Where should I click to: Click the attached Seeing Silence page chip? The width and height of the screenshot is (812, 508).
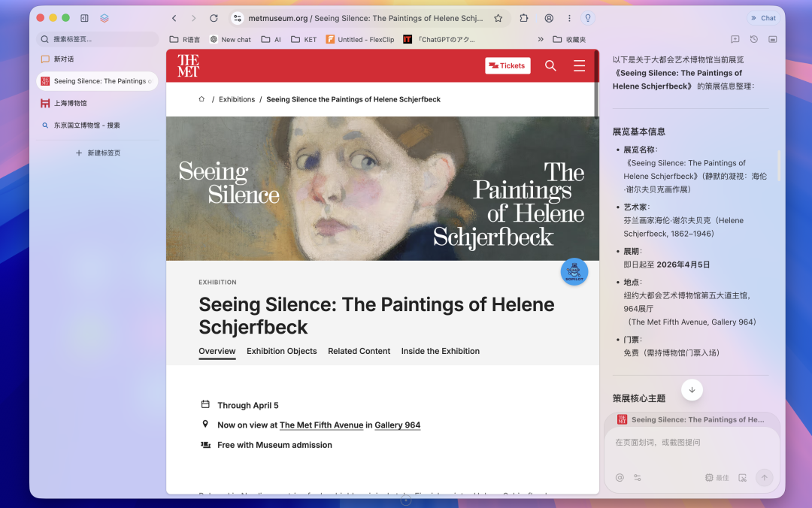[x=692, y=419]
